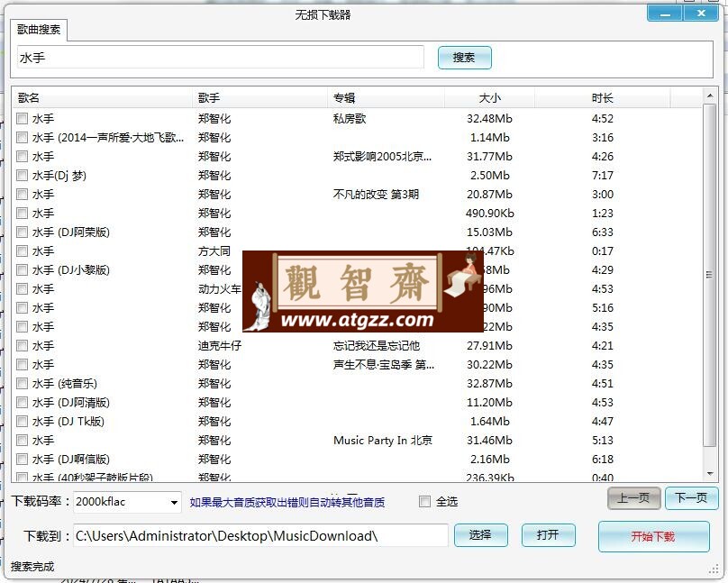
Task: Close the 无损下载器 window
Action: tap(702, 13)
